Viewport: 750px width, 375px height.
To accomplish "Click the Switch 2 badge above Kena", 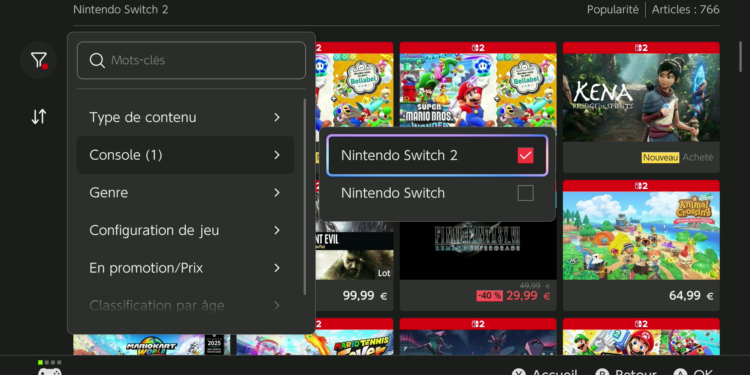I will point(641,47).
